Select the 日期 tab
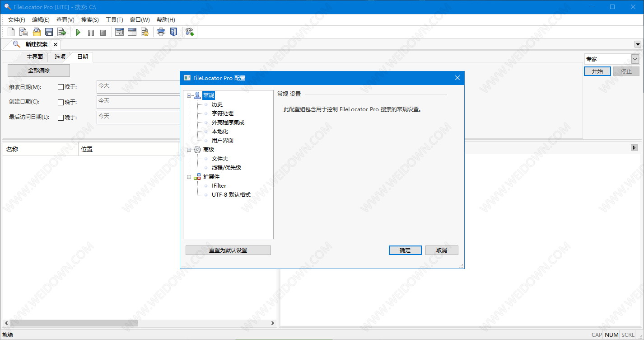The width and height of the screenshot is (644, 340). (83, 57)
